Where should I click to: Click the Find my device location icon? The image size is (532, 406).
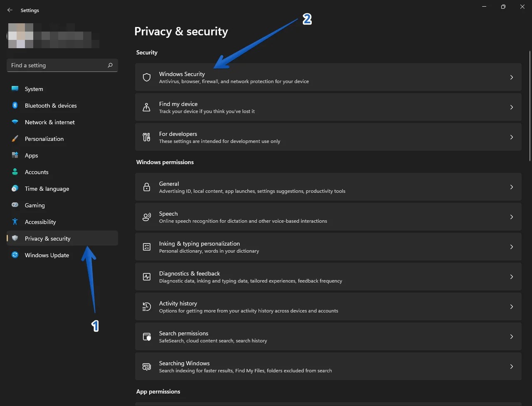click(146, 107)
